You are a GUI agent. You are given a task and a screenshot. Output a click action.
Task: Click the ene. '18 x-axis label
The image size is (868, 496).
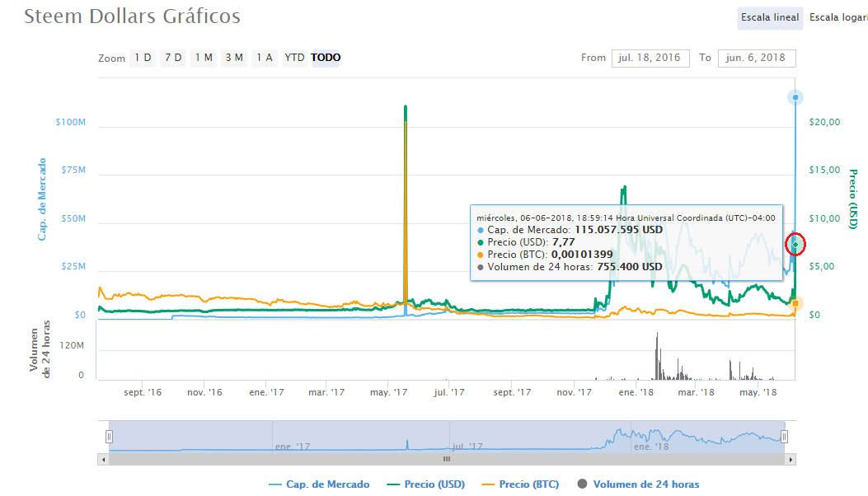tap(636, 392)
